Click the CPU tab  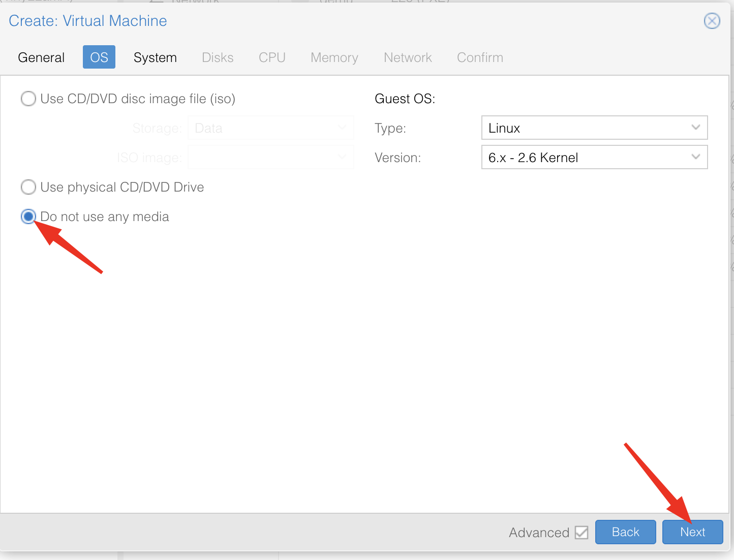(x=272, y=57)
